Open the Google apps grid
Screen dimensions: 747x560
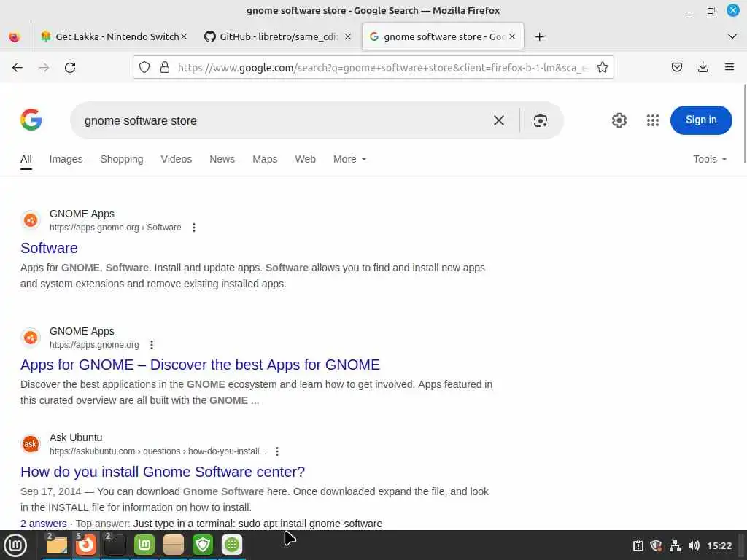tap(653, 120)
